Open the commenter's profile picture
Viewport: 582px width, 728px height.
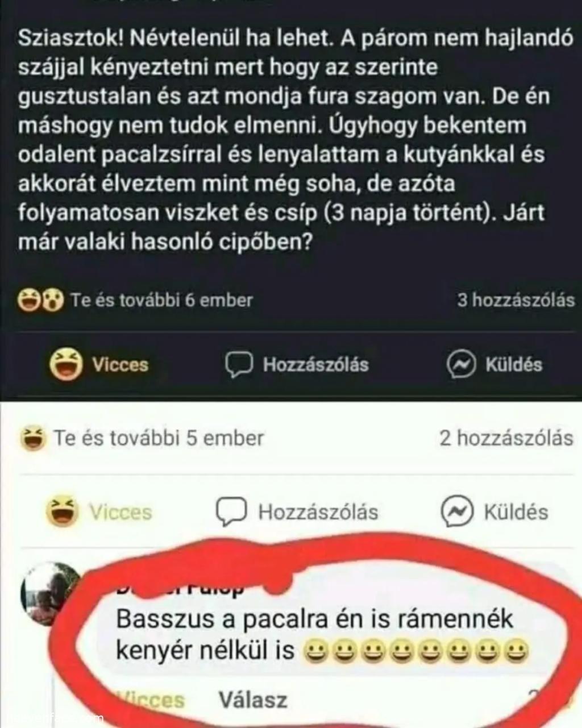(x=50, y=594)
